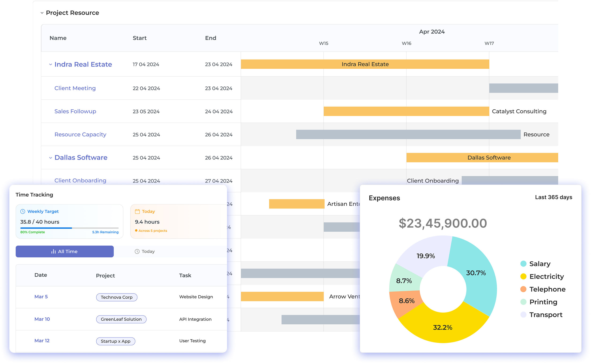Toggle the GreenLeaf Solution project tag

[121, 319]
